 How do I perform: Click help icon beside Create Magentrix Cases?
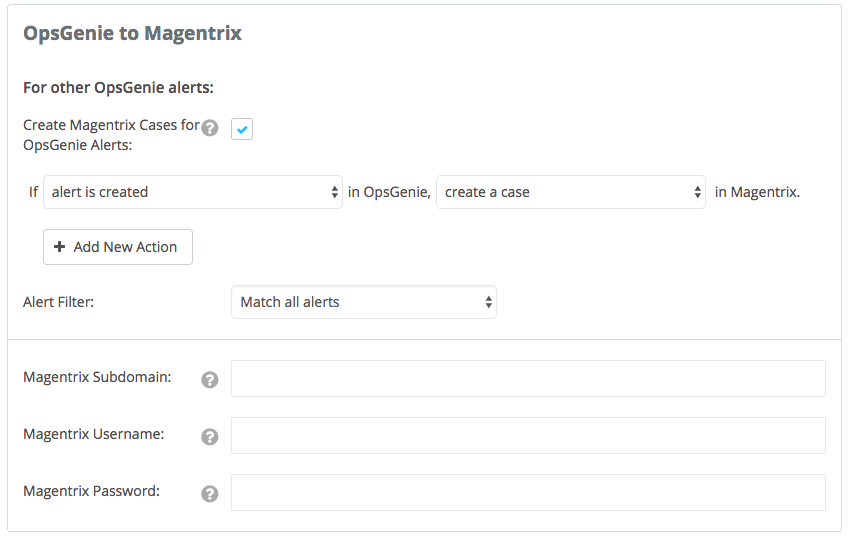[x=209, y=128]
